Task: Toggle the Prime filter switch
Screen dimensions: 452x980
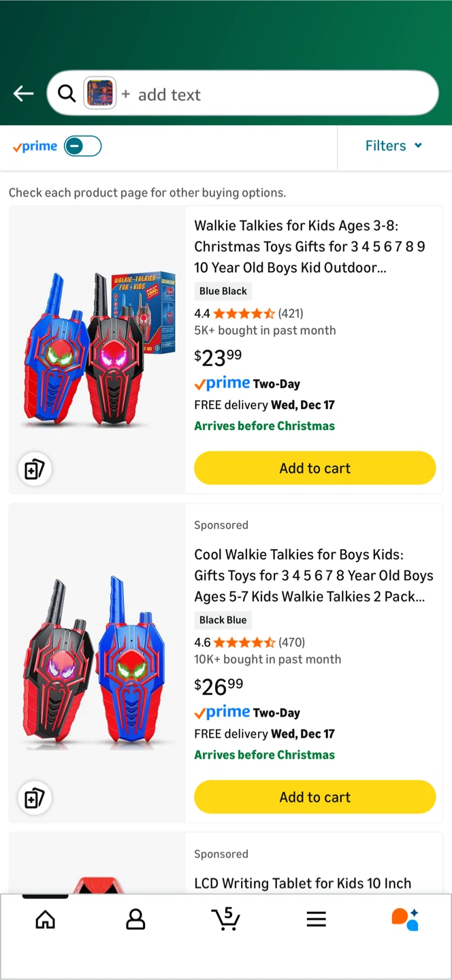Action: pyautogui.click(x=82, y=146)
